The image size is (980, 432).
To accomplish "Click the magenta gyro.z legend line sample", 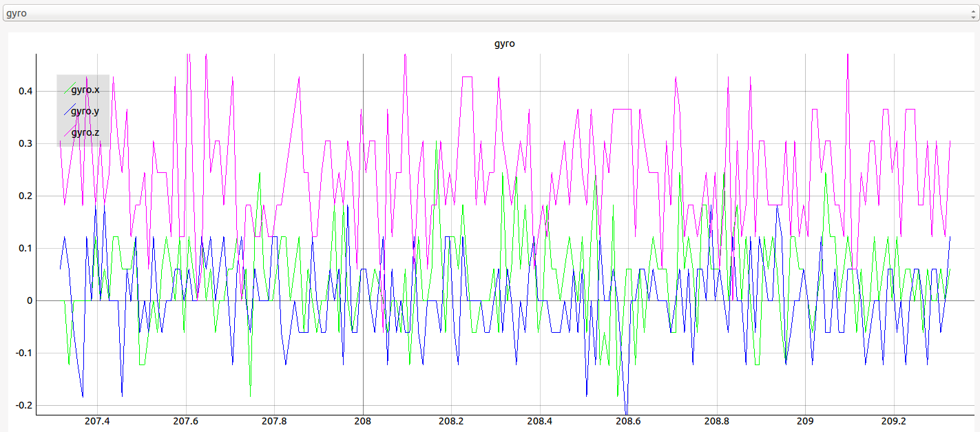I will [67, 132].
